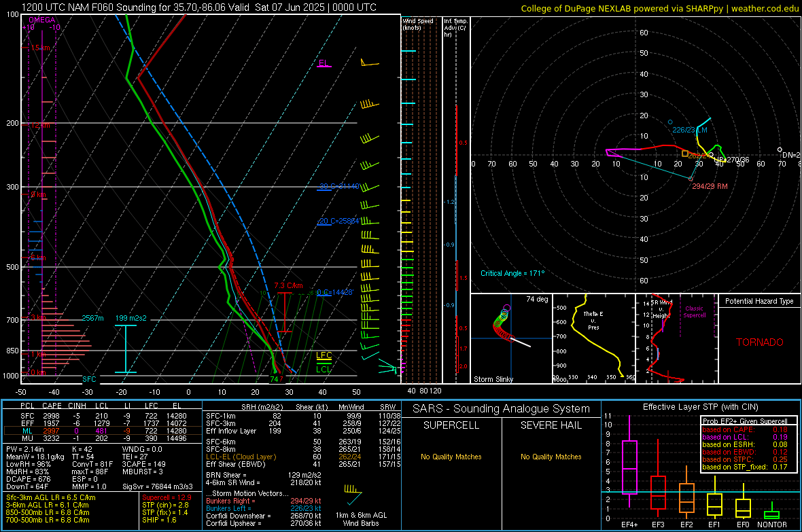
Task: Click the 199 m2s2 helicity label
Action: [x=131, y=318]
